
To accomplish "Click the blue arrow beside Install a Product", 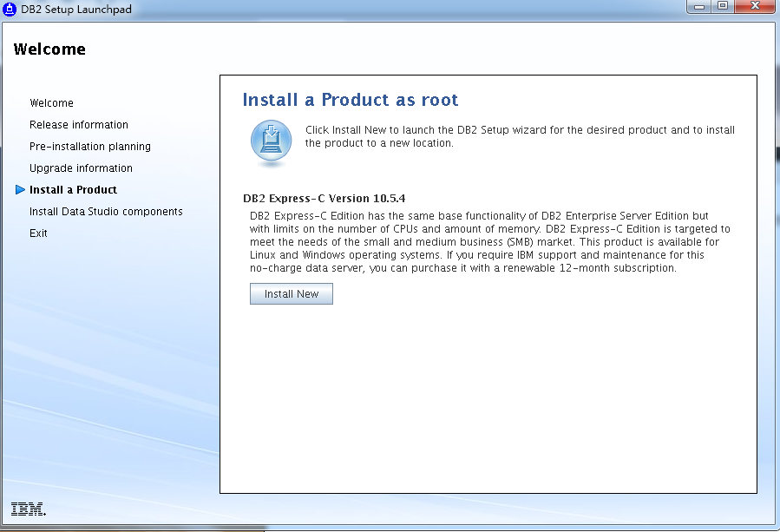I will click(20, 189).
